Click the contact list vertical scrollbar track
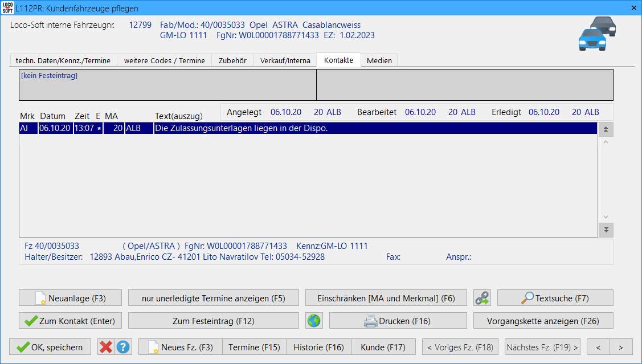This screenshot has width=642, height=364. (606, 179)
